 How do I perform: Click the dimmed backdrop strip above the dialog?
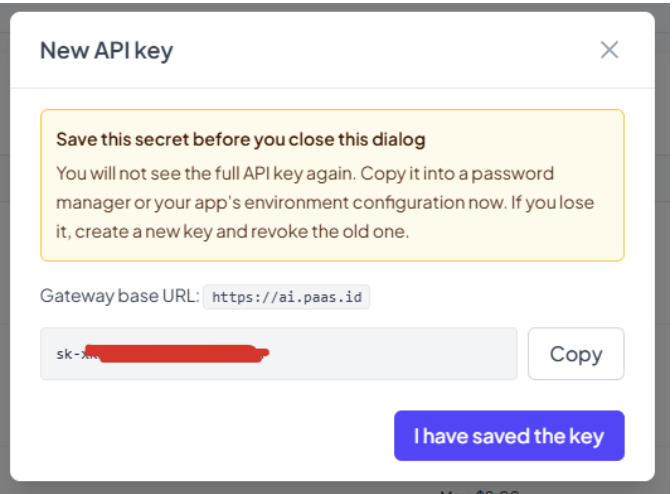coord(334,7)
